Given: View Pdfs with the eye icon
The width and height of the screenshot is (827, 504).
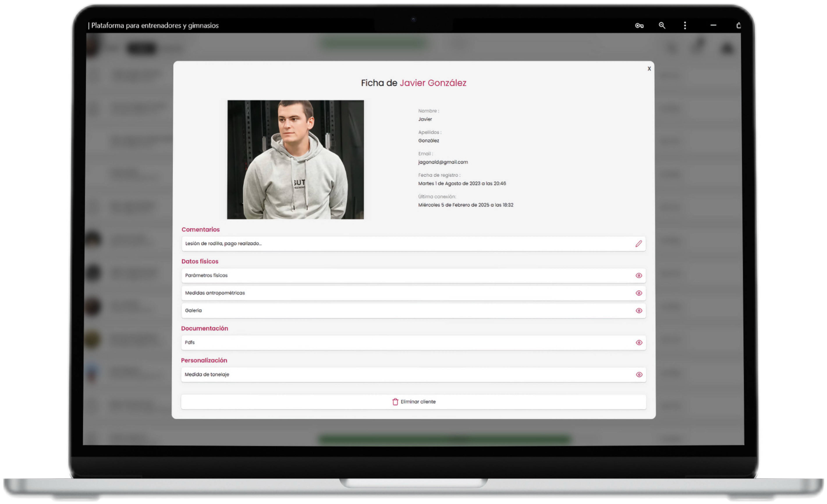Looking at the screenshot, I should click(x=639, y=343).
